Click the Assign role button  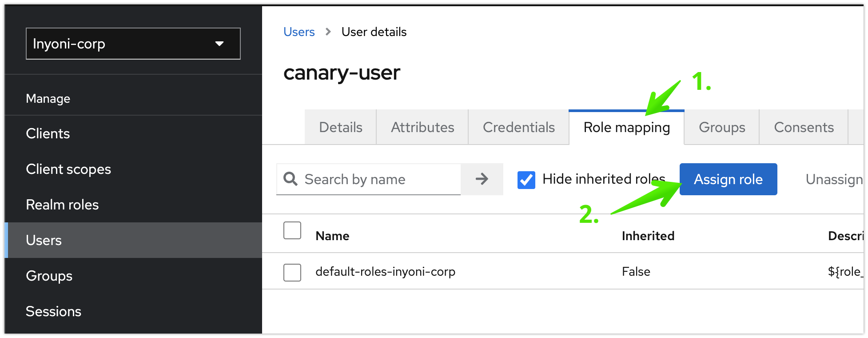(729, 179)
